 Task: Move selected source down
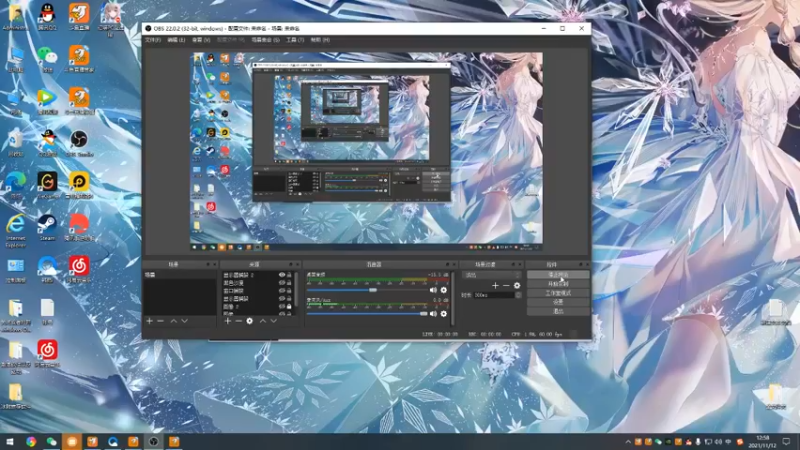click(x=273, y=321)
